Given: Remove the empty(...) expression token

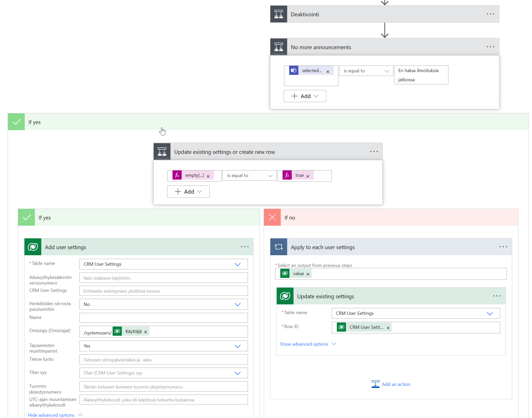Looking at the screenshot, I should pyautogui.click(x=208, y=176).
